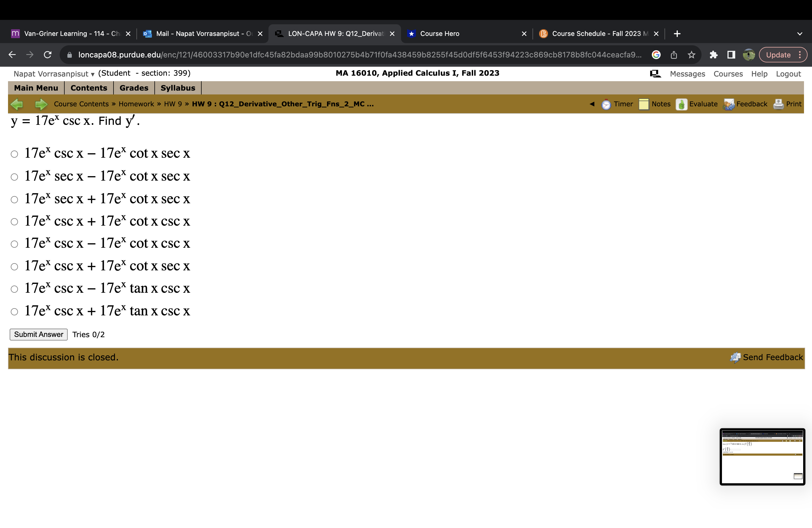Reload the page
The width and height of the screenshot is (812, 528).
(x=48, y=55)
